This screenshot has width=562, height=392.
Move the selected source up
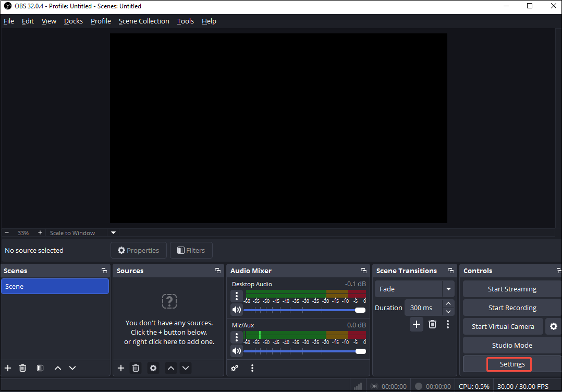170,368
